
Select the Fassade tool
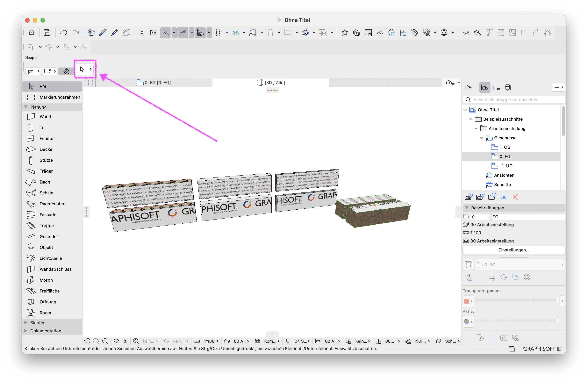click(52, 215)
